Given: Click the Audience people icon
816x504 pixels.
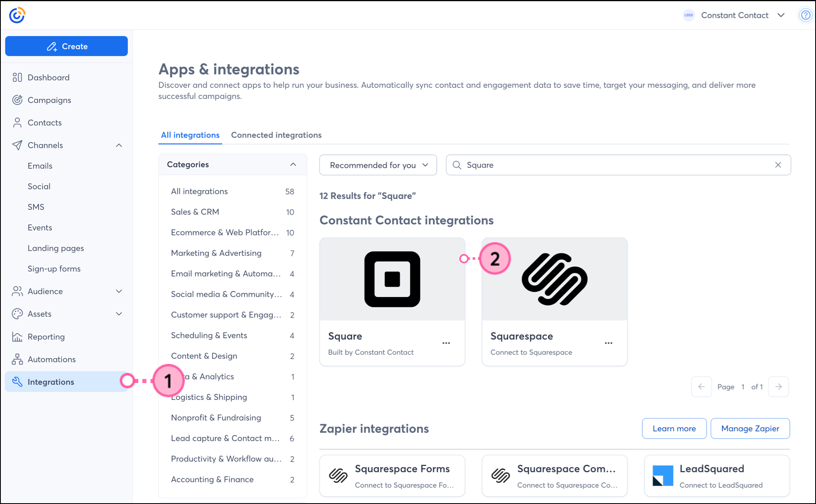Looking at the screenshot, I should [x=17, y=291].
